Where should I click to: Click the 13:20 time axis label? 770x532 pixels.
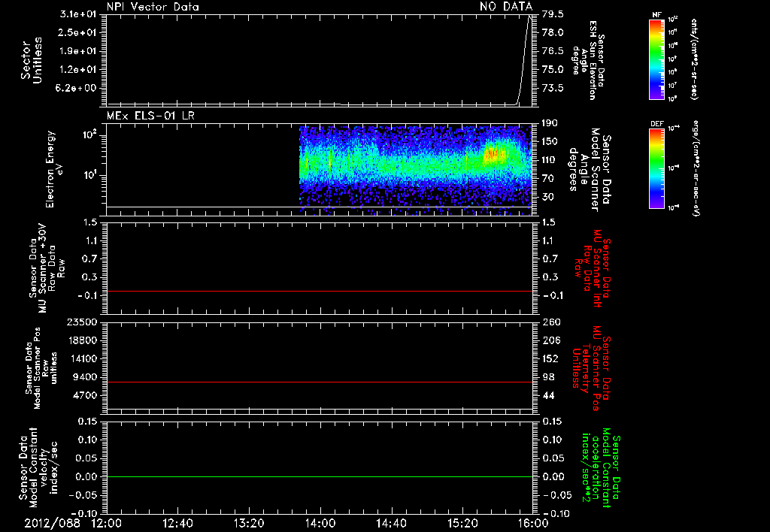coord(249,523)
